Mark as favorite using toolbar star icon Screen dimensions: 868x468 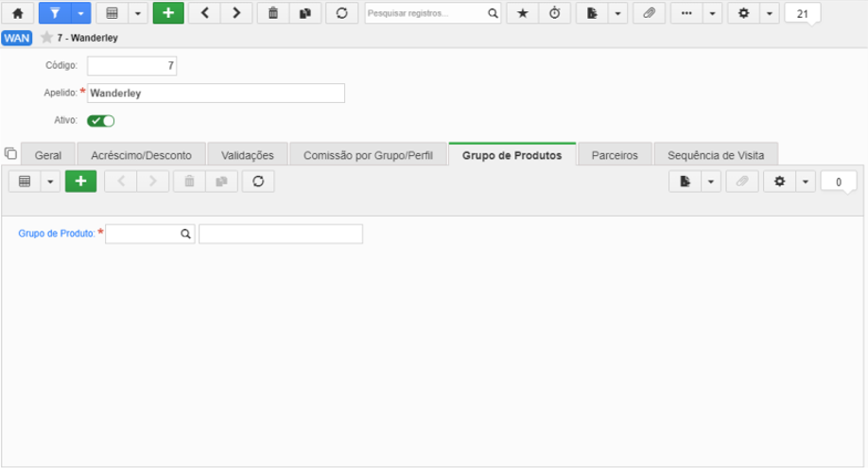pyautogui.click(x=523, y=13)
